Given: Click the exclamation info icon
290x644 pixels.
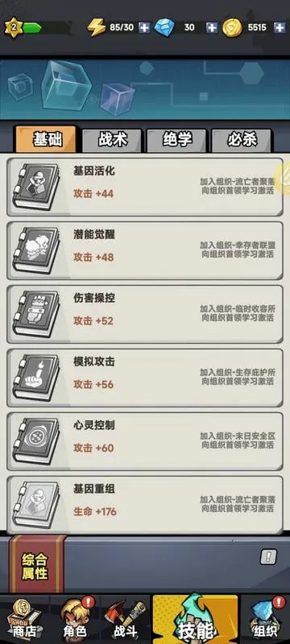Looking at the screenshot, I should (268, 557).
